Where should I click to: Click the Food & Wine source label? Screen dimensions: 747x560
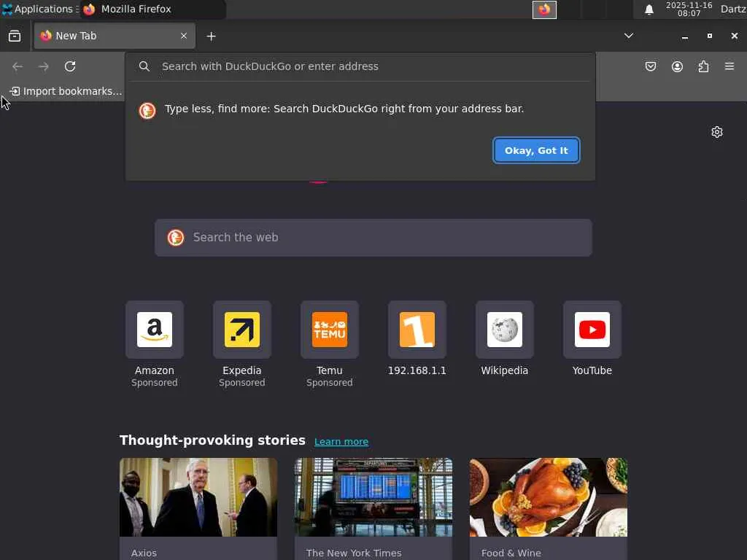point(511,553)
